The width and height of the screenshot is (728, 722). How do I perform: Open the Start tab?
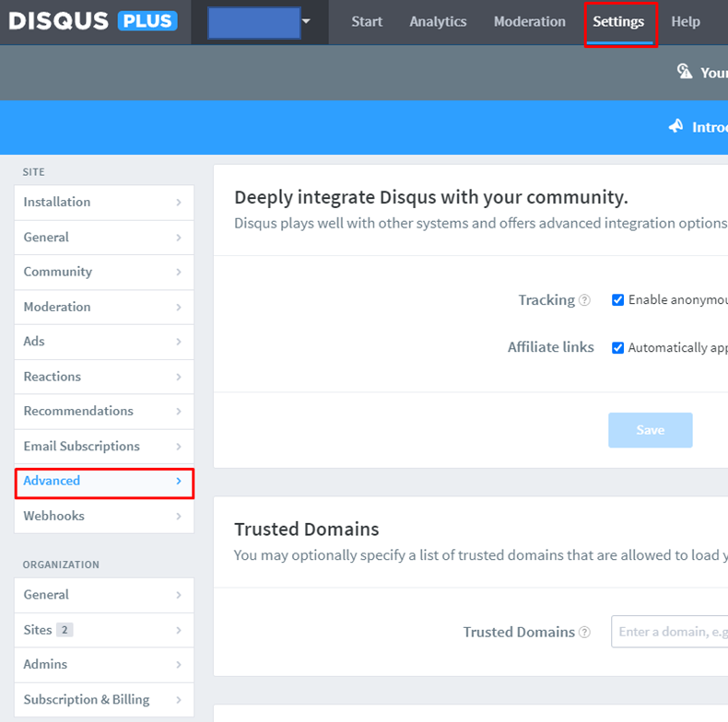tap(367, 21)
